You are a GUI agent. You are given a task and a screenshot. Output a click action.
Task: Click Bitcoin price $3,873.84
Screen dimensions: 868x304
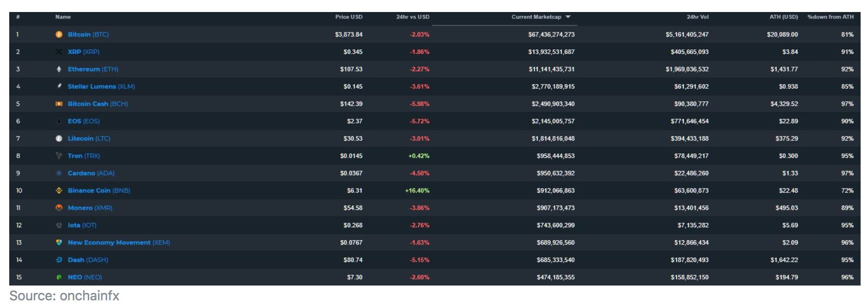point(349,35)
